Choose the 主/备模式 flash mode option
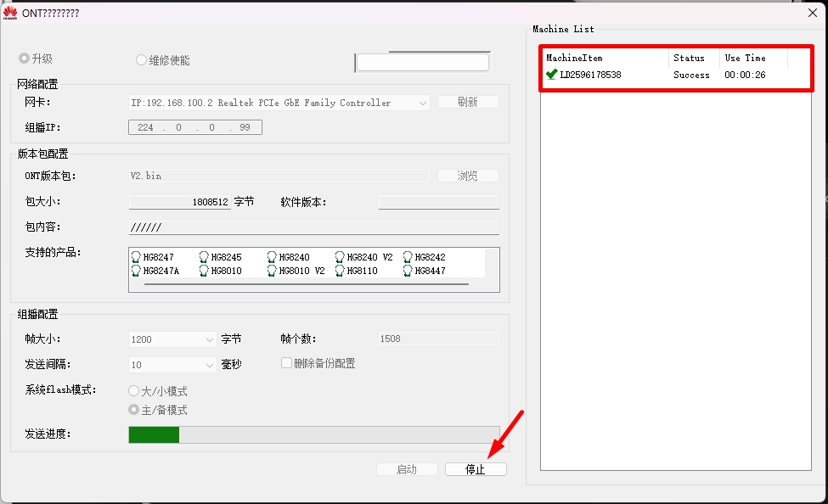Image resolution: width=828 pixels, height=504 pixels. 133,410
